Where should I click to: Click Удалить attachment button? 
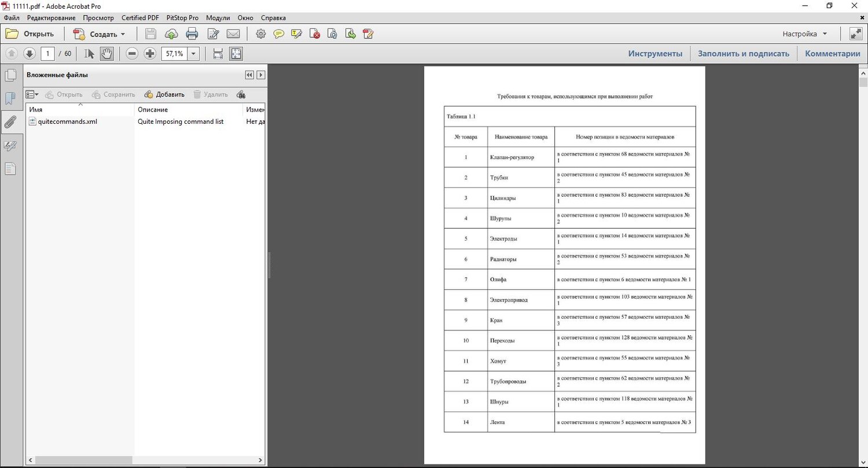pyautogui.click(x=211, y=94)
